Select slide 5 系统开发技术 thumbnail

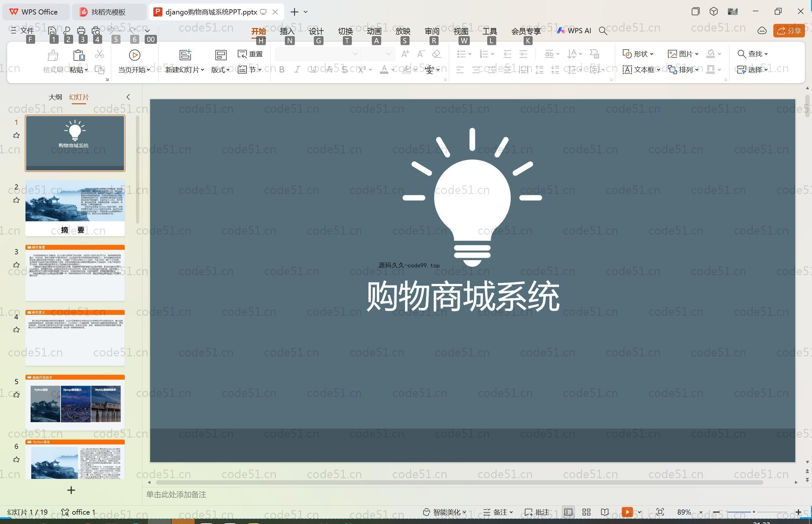[x=75, y=403]
